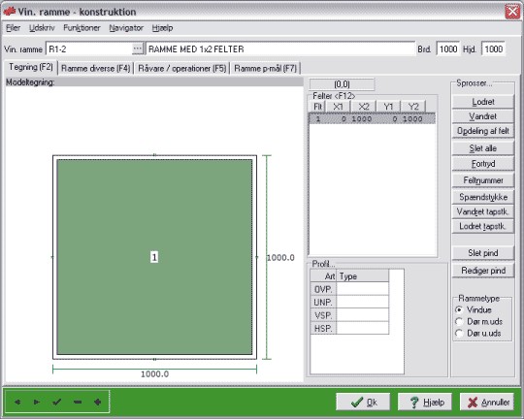
Task: Click the Brd. width input field
Action: pos(448,49)
